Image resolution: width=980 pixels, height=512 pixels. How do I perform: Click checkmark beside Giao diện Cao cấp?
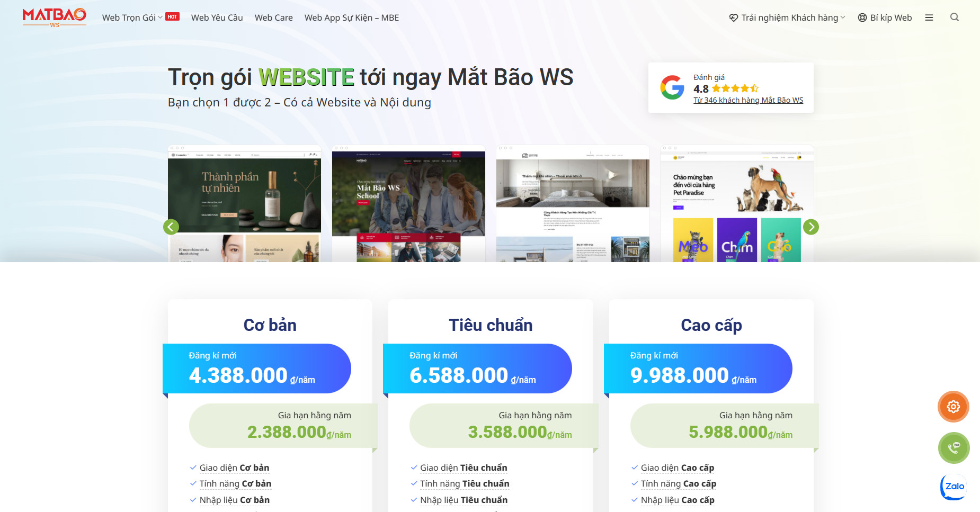point(635,468)
